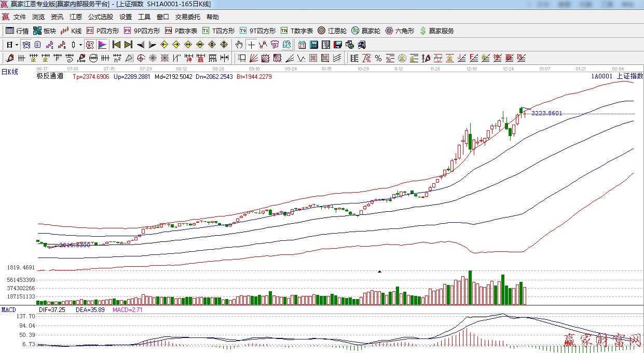Click the 3223.8601 price label on chart
The image size is (644, 353).
pos(546,113)
